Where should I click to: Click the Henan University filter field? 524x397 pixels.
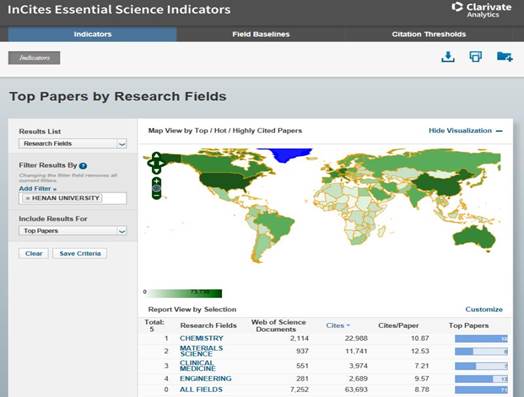coord(73,198)
